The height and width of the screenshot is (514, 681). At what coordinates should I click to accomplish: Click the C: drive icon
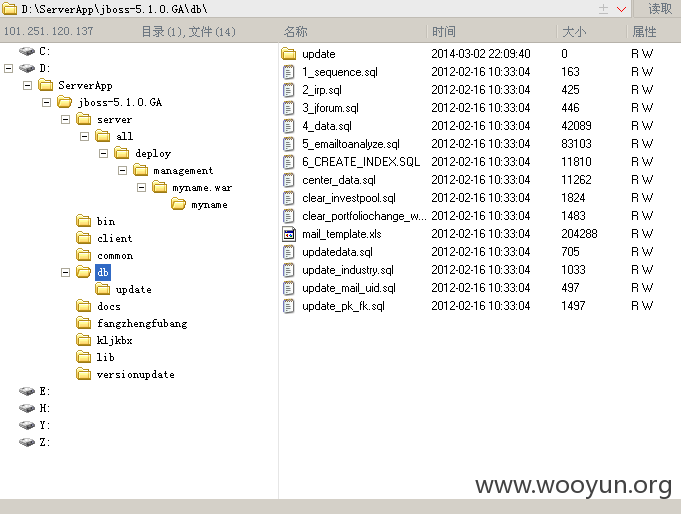[x=27, y=51]
